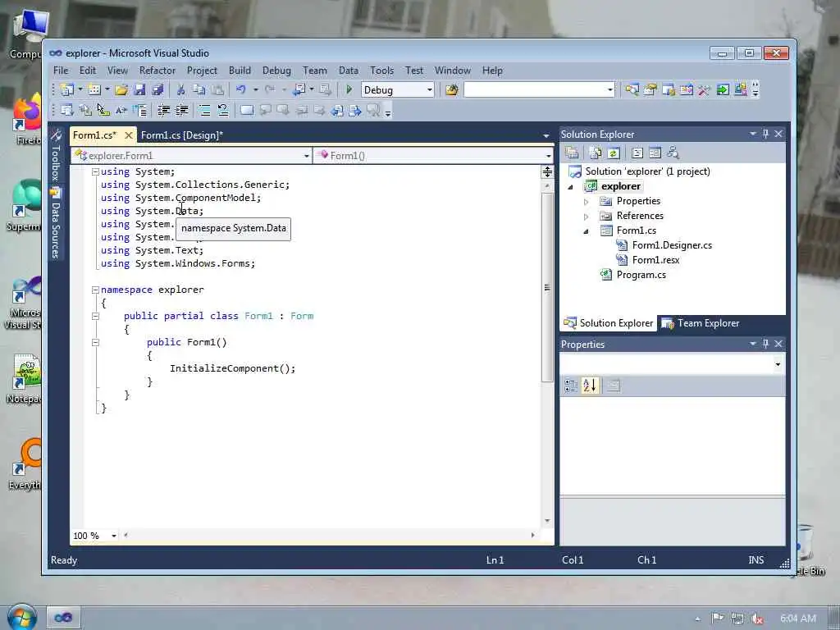Click the Navigate Backward icon
This screenshot has height=630, width=840.
pyautogui.click(x=299, y=90)
